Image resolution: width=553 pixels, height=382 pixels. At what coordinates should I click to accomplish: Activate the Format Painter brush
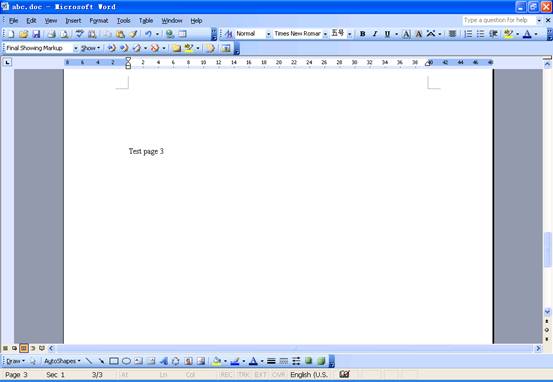pos(133,34)
